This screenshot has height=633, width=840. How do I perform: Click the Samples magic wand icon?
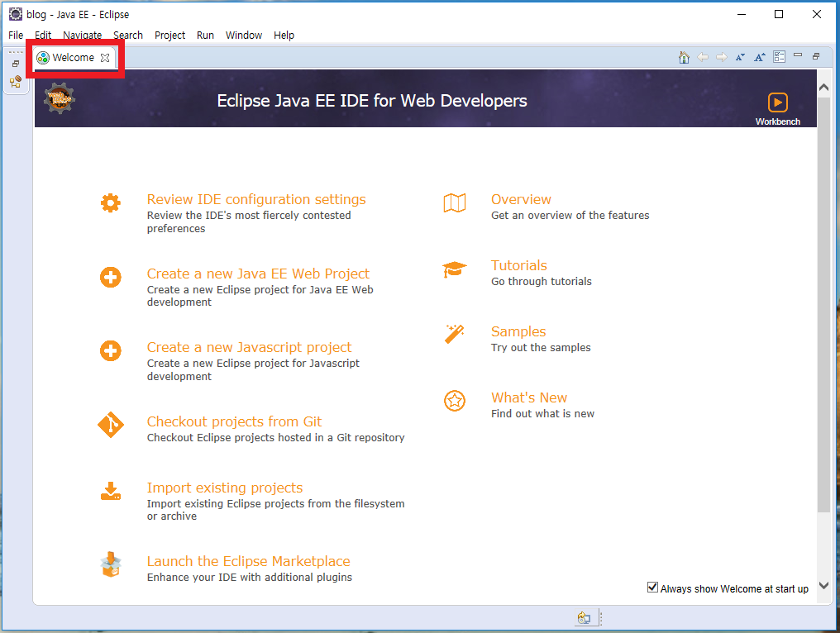[x=454, y=334]
